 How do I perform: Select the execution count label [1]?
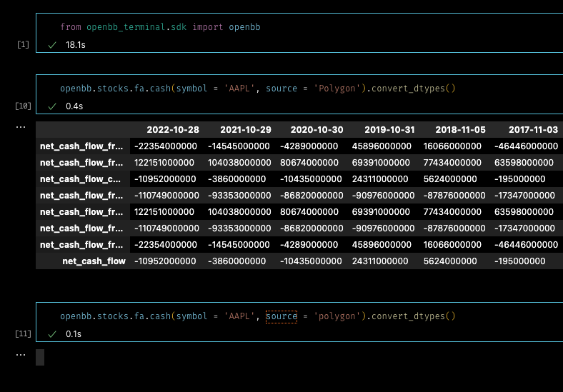(24, 44)
